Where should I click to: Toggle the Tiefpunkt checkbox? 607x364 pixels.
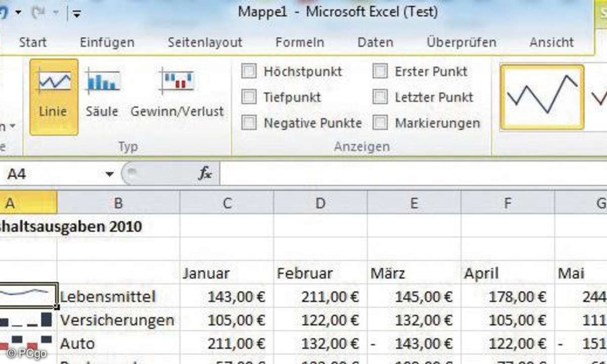tap(249, 97)
